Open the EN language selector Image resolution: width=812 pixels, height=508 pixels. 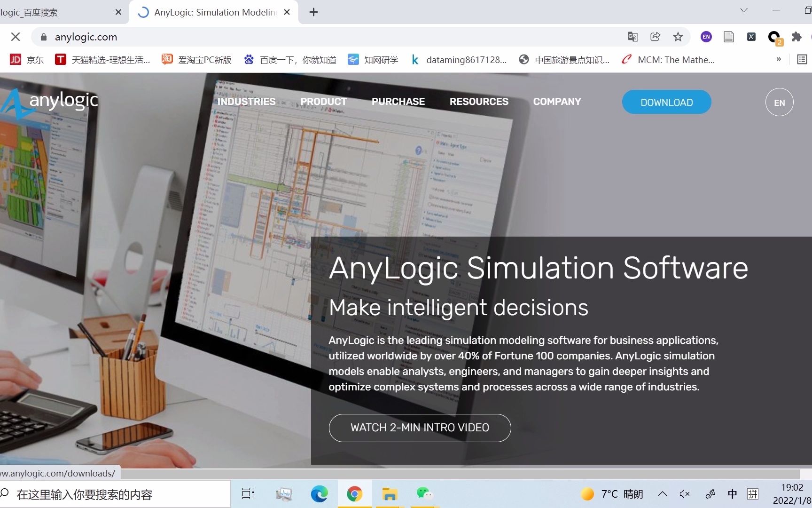click(779, 102)
